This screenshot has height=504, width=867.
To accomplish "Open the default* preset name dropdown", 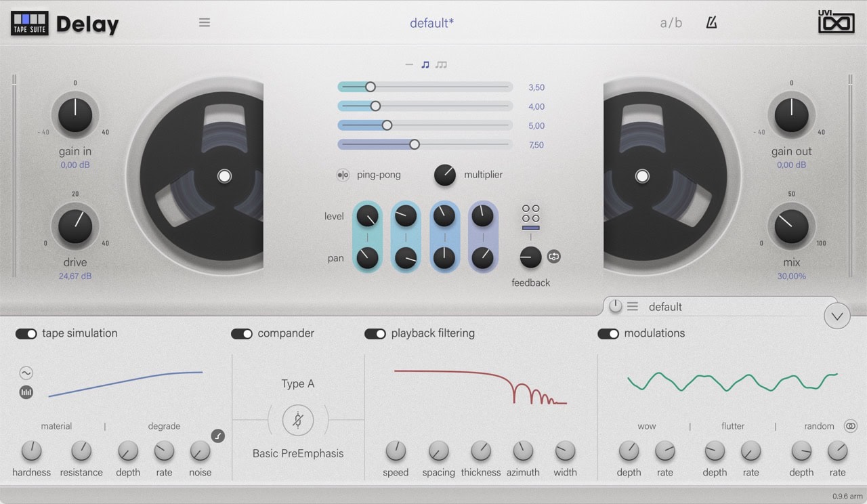I will coord(431,23).
